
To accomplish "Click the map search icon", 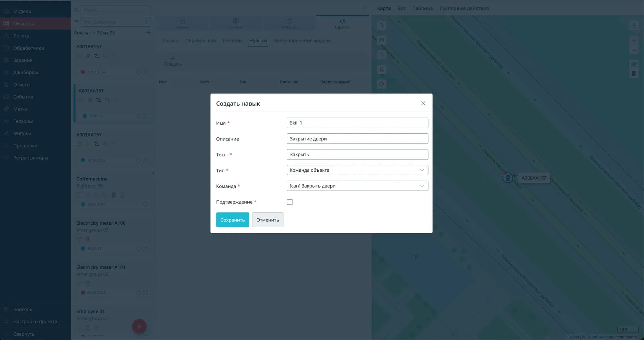I will tap(381, 26).
